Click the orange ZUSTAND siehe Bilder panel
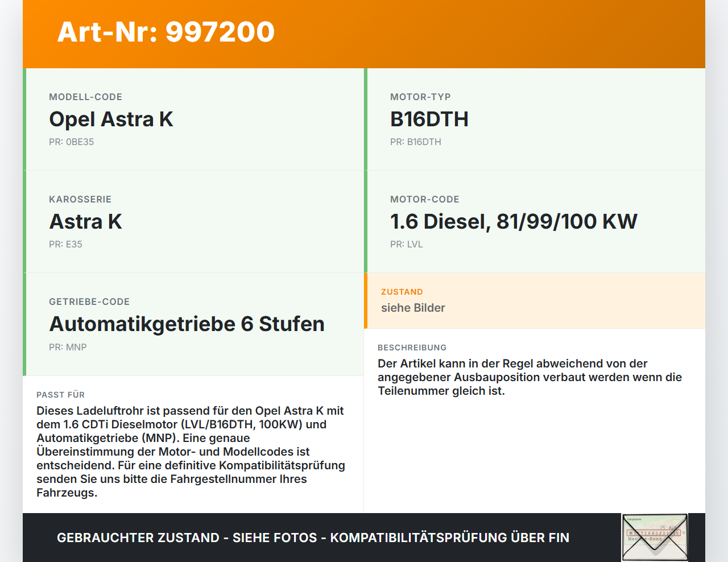 (x=535, y=300)
